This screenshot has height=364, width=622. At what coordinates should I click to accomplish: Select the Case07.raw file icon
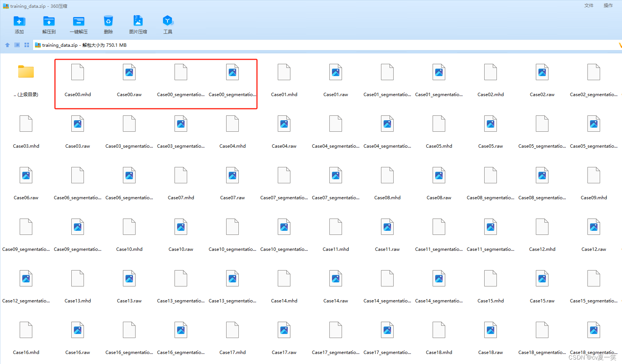pos(232,175)
